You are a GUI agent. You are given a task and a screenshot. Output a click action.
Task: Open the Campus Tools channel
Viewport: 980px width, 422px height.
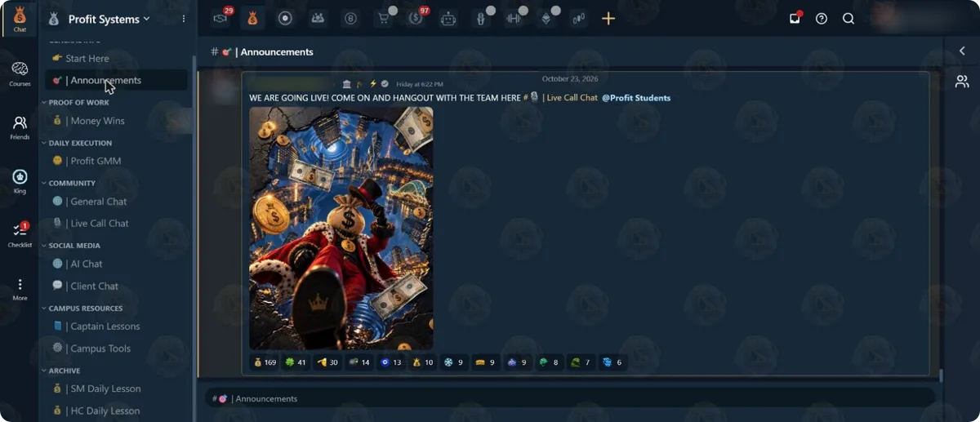(x=116, y=349)
